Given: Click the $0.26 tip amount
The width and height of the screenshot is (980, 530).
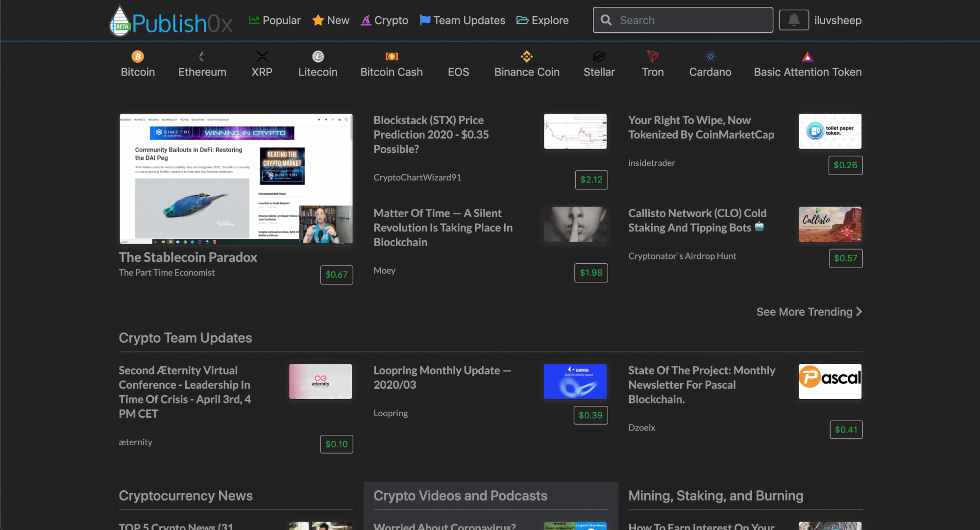Looking at the screenshot, I should (x=846, y=165).
